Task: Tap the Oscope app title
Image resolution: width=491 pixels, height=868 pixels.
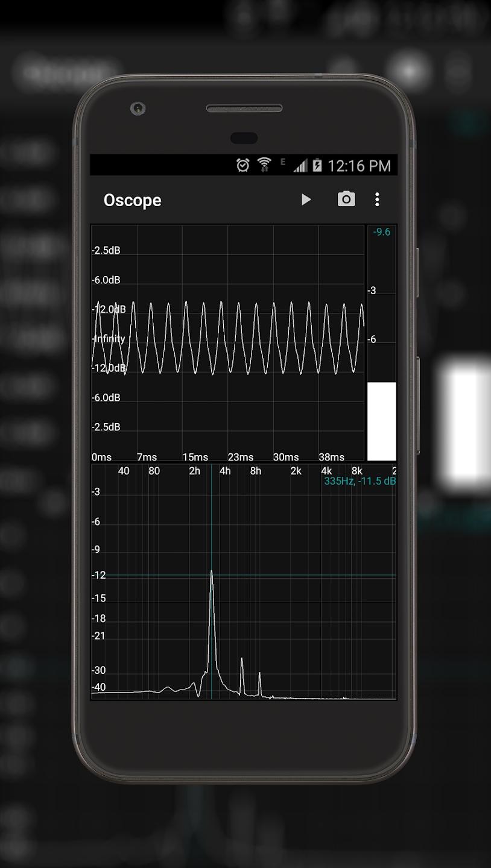Action: pyautogui.click(x=132, y=200)
